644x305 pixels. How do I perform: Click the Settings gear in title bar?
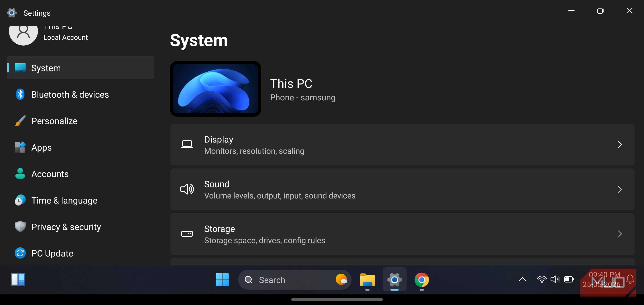coord(11,13)
